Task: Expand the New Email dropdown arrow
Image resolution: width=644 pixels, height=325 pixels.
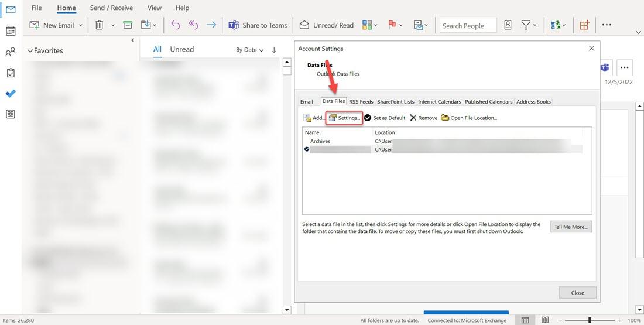Action: click(81, 25)
